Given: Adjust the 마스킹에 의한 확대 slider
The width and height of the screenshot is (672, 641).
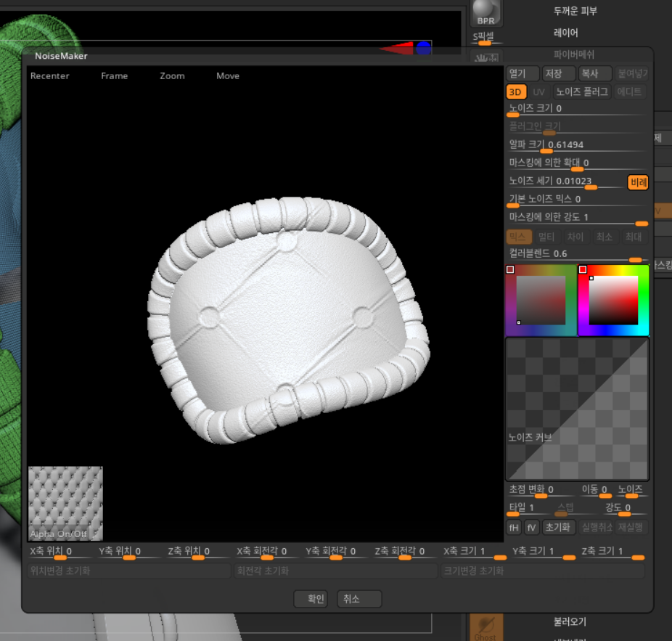Looking at the screenshot, I should pyautogui.click(x=577, y=164).
